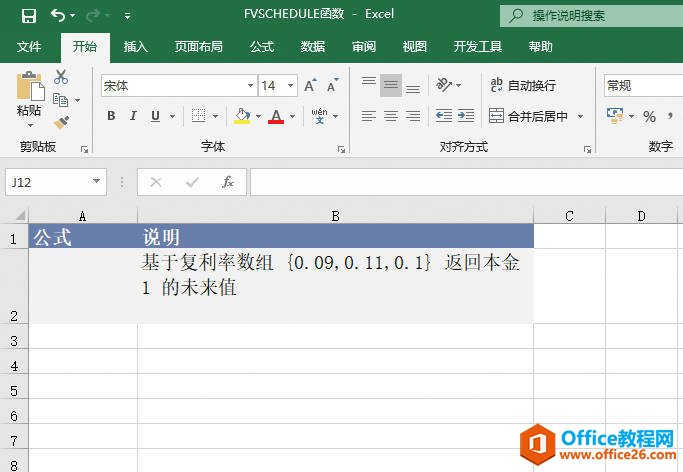
Task: Click the Save icon in quick access toolbar
Action: [29, 16]
